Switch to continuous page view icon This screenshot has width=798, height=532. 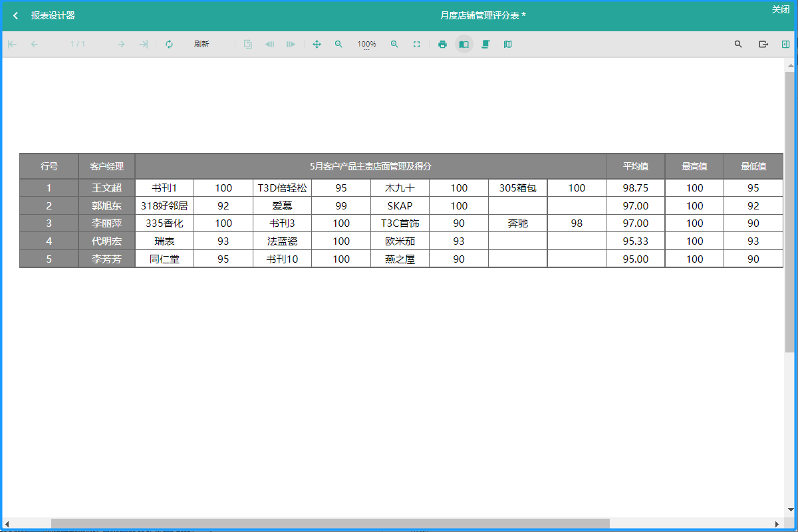[486, 45]
